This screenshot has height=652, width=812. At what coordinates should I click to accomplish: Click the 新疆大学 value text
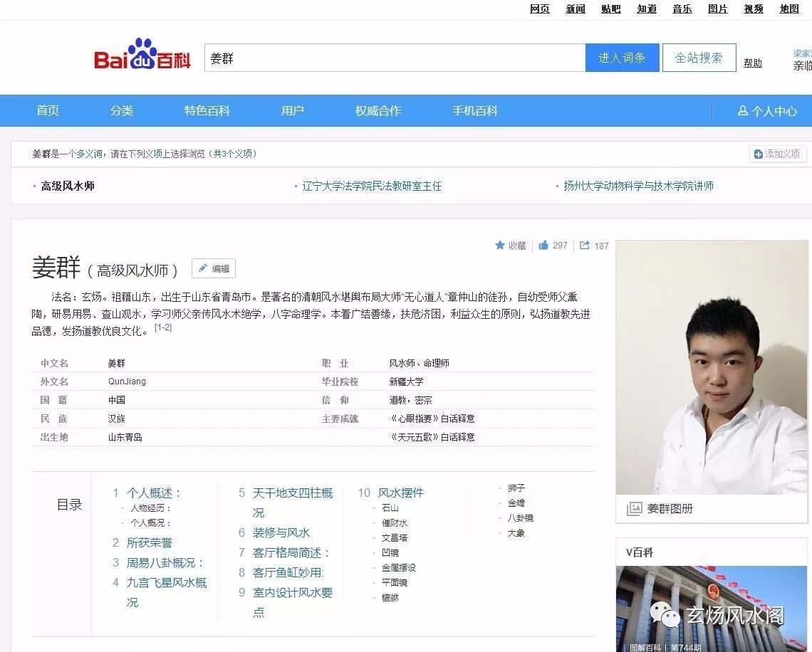[x=407, y=382]
